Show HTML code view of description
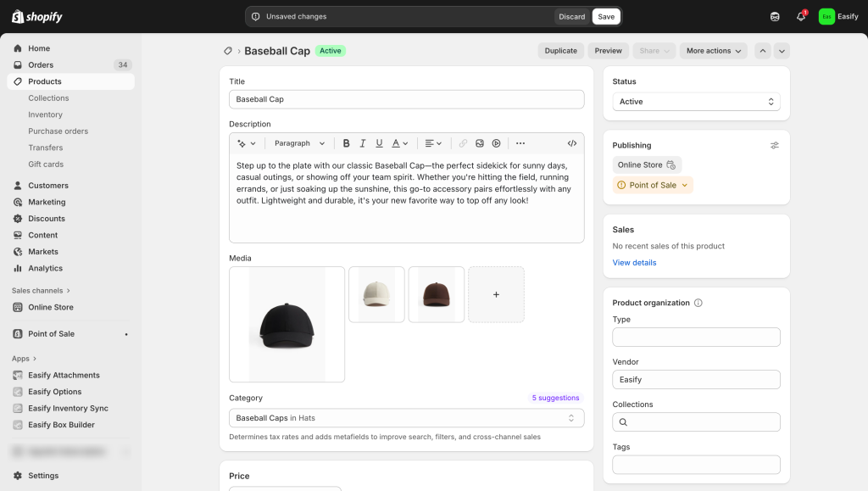This screenshot has height=491, width=868. tap(572, 143)
